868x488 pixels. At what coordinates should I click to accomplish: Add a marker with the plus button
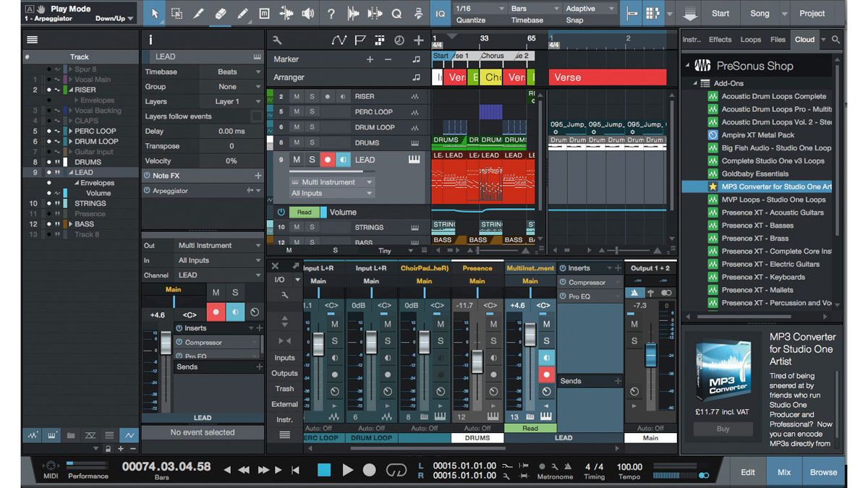(370, 59)
